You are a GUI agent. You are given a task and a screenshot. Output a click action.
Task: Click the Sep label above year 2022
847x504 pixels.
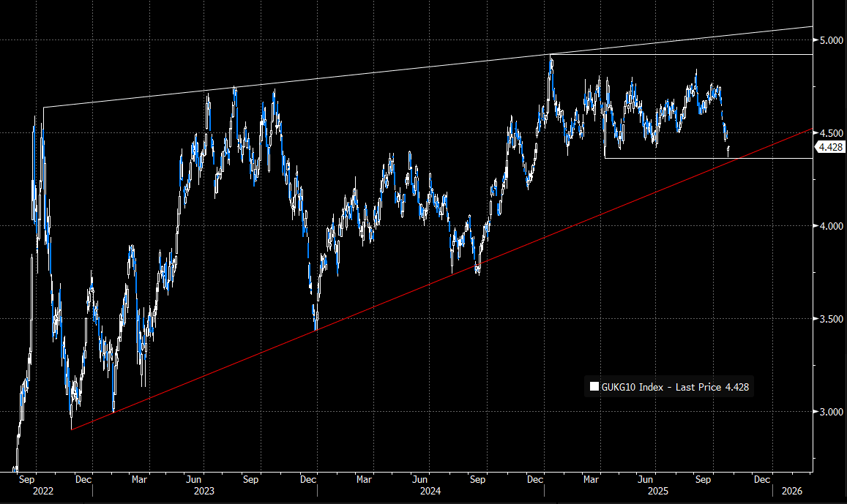[26, 479]
